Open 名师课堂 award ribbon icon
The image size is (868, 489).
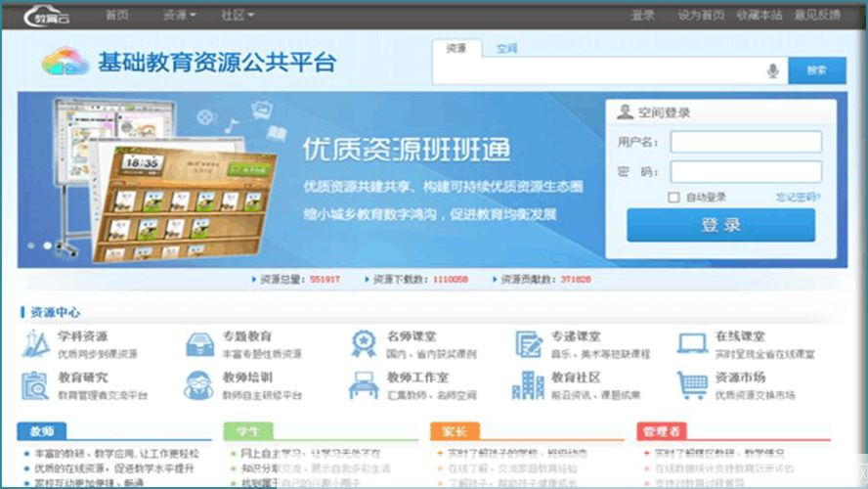364,344
